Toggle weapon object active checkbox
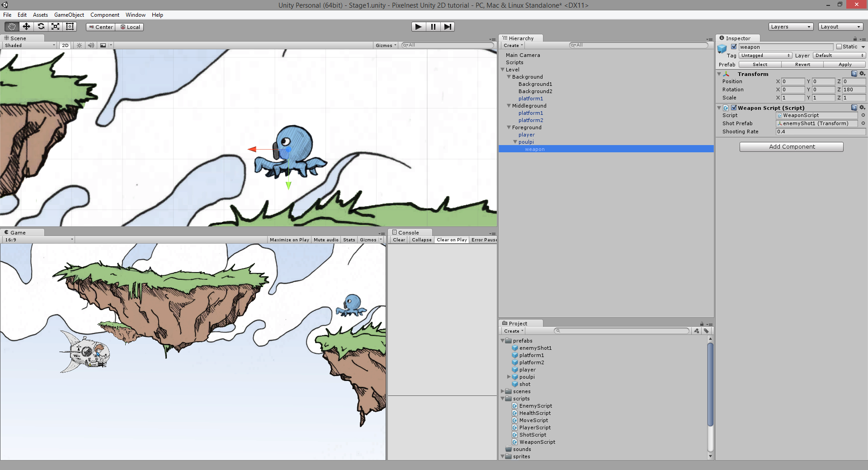Screen dimensions: 868x470 point(734,47)
